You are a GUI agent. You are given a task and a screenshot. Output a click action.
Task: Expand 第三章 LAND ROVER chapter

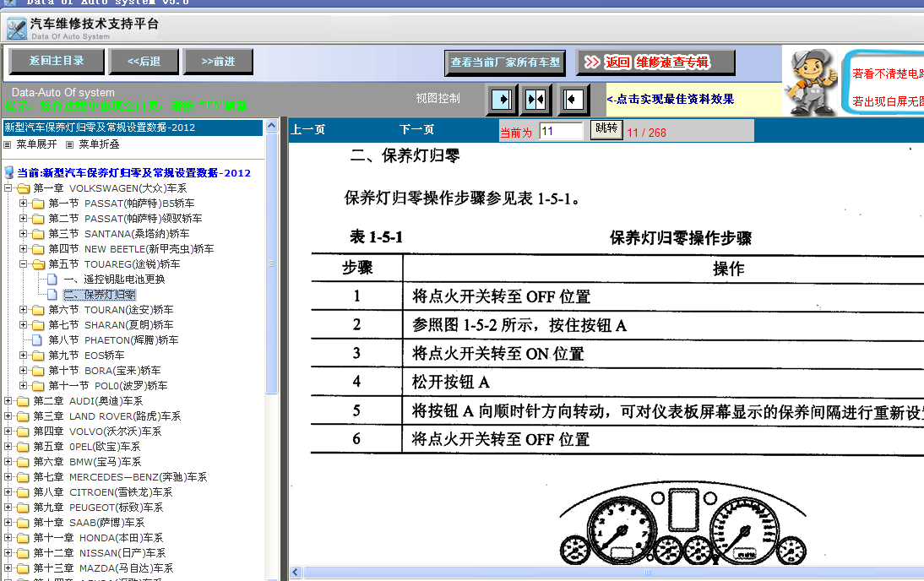point(8,416)
